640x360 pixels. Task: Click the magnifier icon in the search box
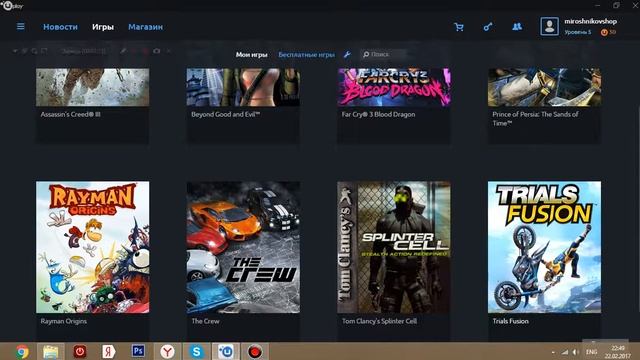point(366,54)
